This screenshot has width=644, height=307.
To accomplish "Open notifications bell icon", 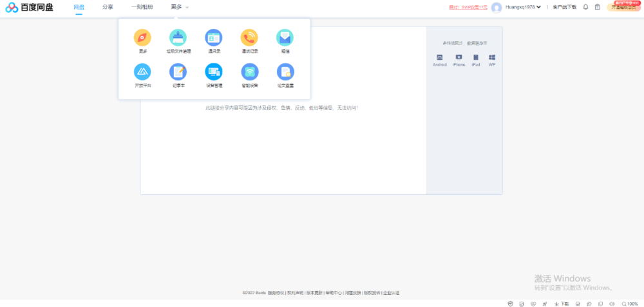I will point(585,7).
